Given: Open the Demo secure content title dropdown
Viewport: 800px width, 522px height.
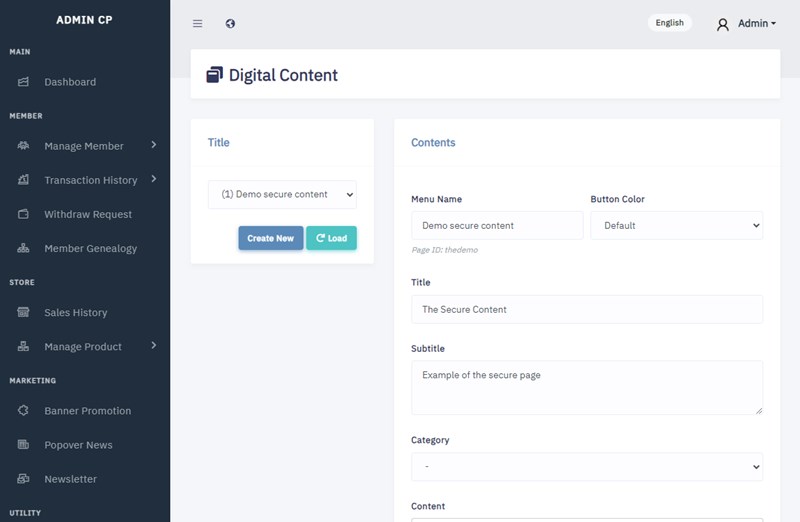Looking at the screenshot, I should 282,194.
